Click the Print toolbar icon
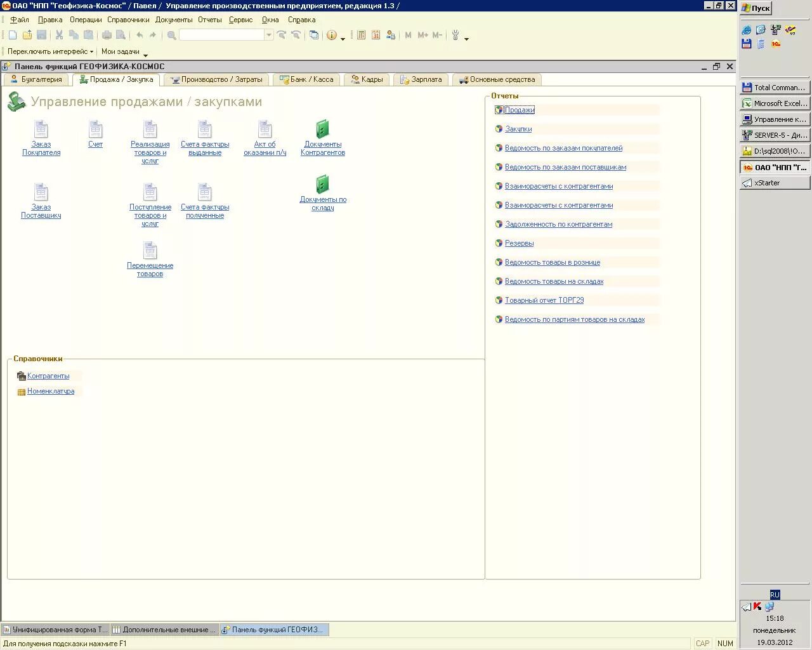The height and width of the screenshot is (650, 812). coord(107,35)
